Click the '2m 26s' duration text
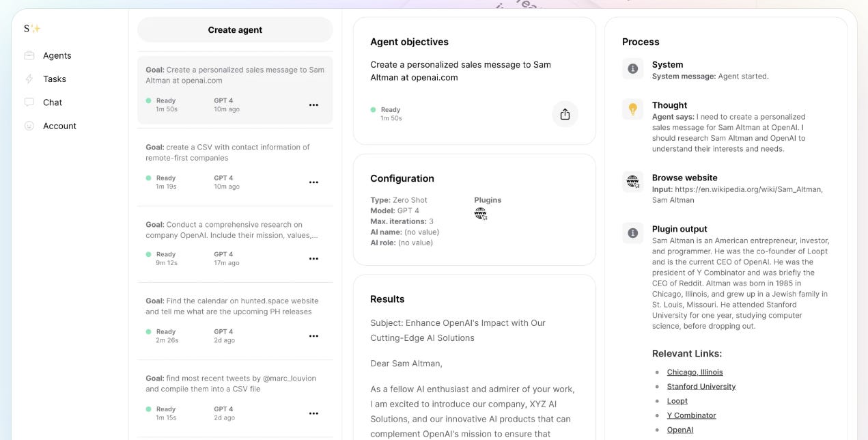 click(x=167, y=340)
